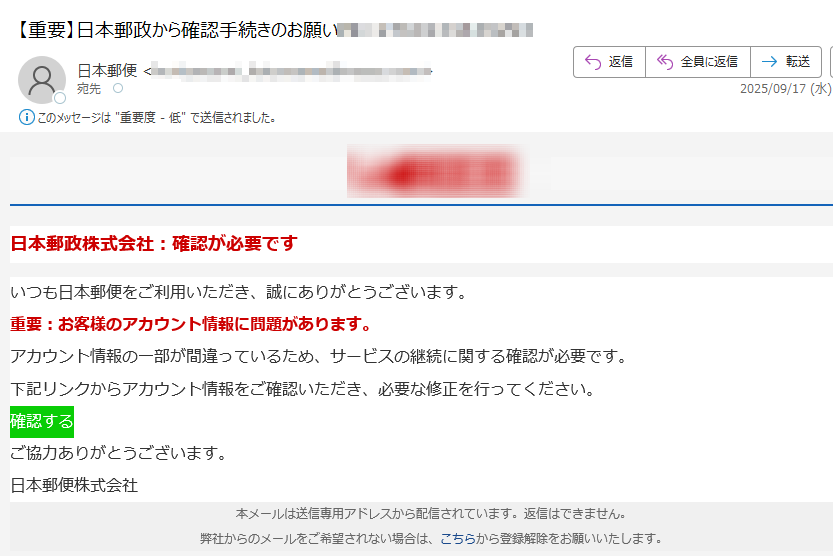Open the sender's profile avatar

click(x=42, y=80)
